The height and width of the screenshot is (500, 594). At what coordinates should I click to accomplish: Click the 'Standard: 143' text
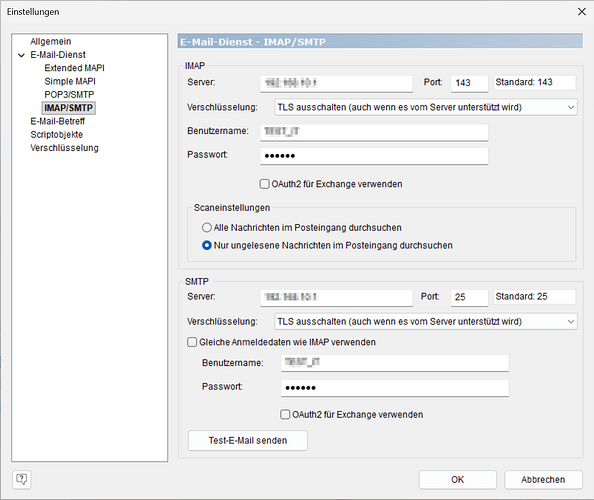click(x=524, y=82)
